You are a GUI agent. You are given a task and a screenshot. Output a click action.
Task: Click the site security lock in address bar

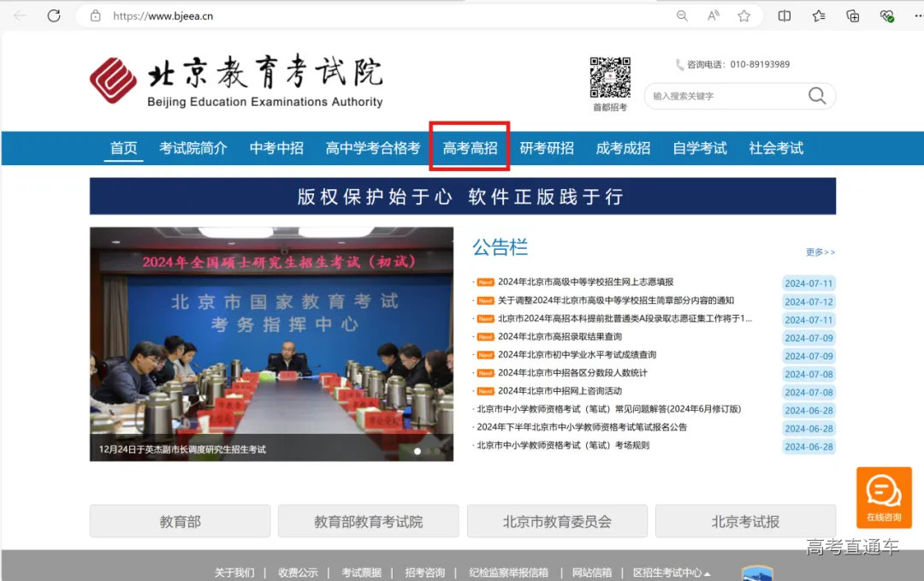pos(96,15)
